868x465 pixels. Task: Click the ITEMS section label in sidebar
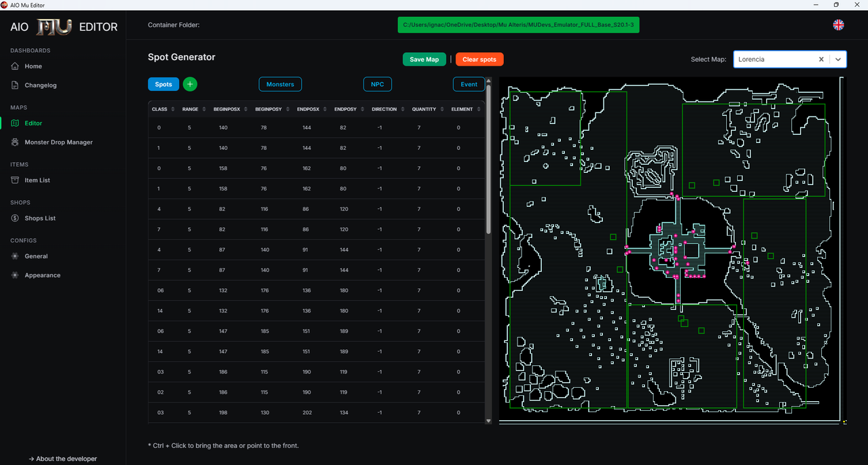[19, 165]
